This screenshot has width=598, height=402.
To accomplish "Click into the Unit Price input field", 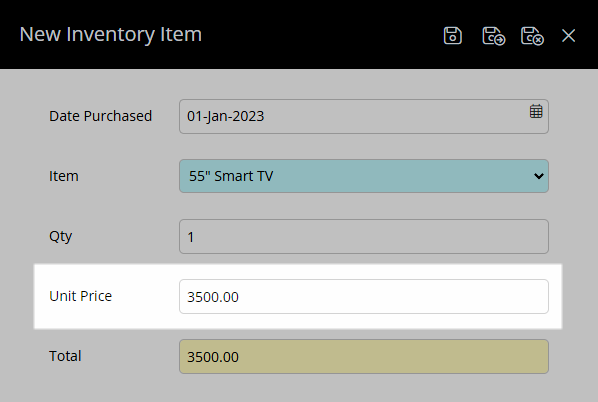I will [x=364, y=296].
